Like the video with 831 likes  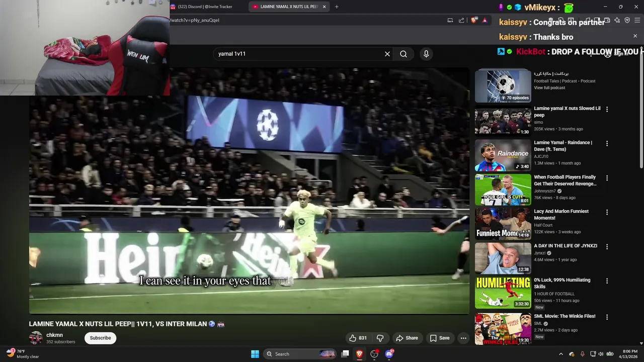[x=358, y=338]
